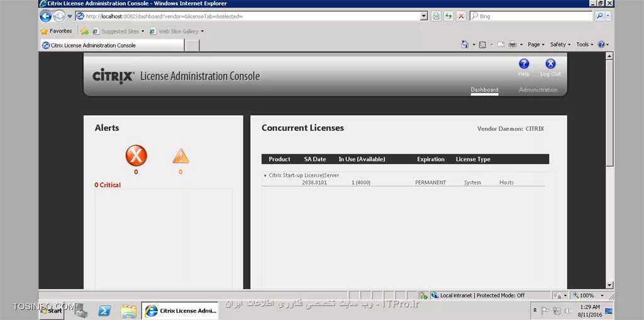Click the License Type column header
This screenshot has height=320, width=644.
[x=473, y=159]
